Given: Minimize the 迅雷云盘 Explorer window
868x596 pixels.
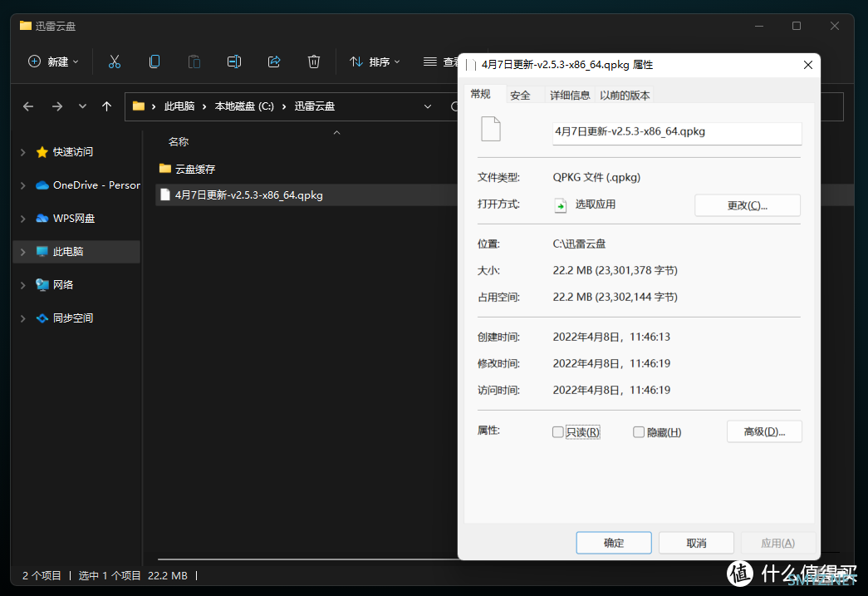Looking at the screenshot, I should coord(759,26).
